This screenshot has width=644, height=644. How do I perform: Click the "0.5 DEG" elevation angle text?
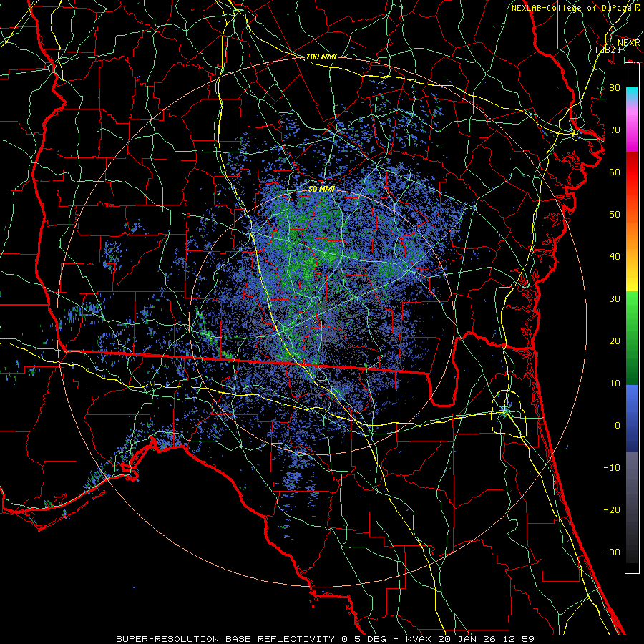point(365,639)
